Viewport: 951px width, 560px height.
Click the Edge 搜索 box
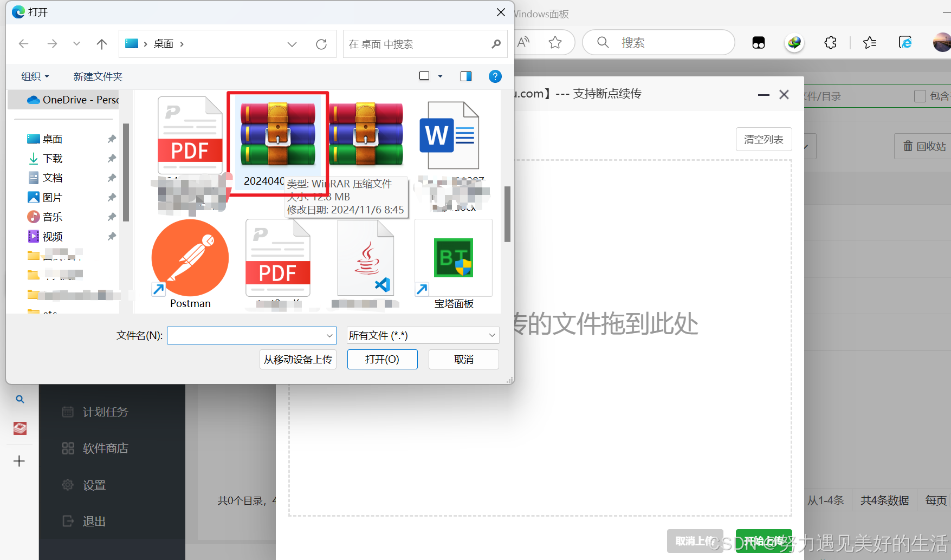[x=659, y=42]
